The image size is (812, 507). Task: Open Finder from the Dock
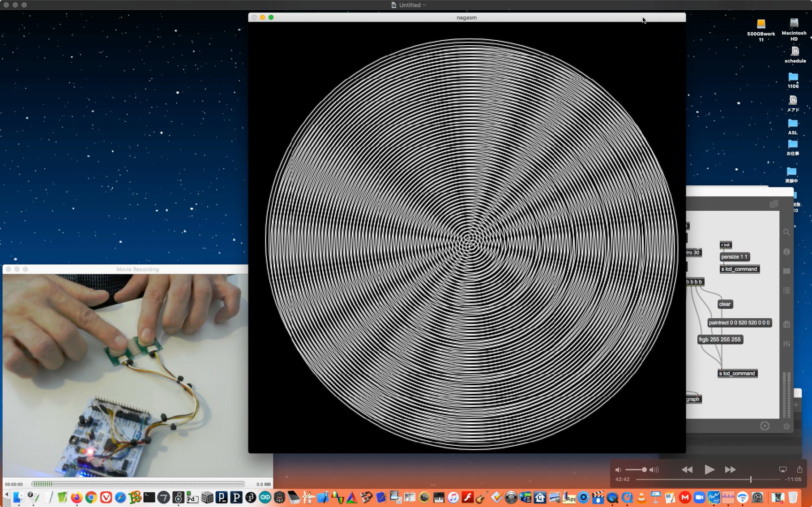point(18,497)
